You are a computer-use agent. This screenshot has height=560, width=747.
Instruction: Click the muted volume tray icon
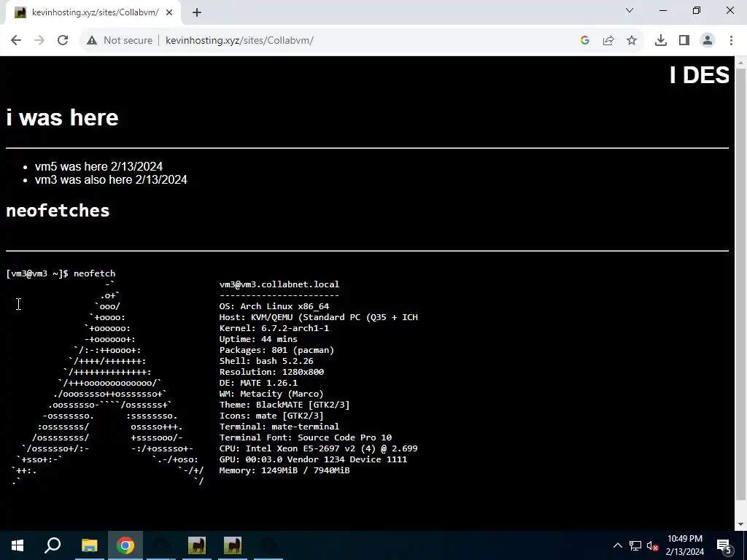click(x=653, y=545)
